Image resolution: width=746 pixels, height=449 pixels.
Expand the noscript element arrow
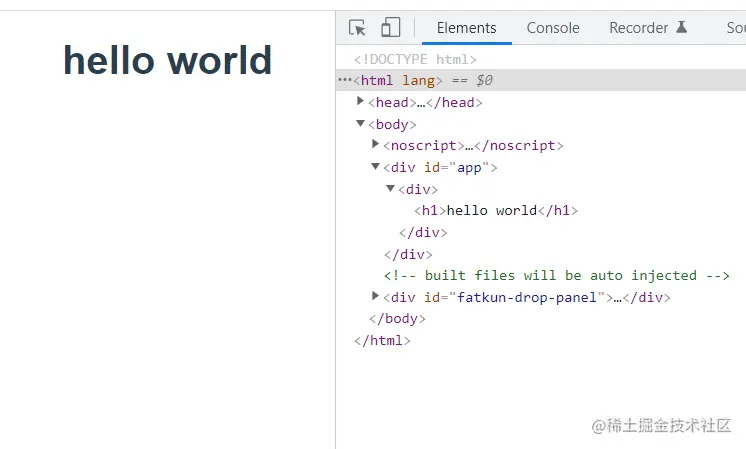click(x=375, y=144)
